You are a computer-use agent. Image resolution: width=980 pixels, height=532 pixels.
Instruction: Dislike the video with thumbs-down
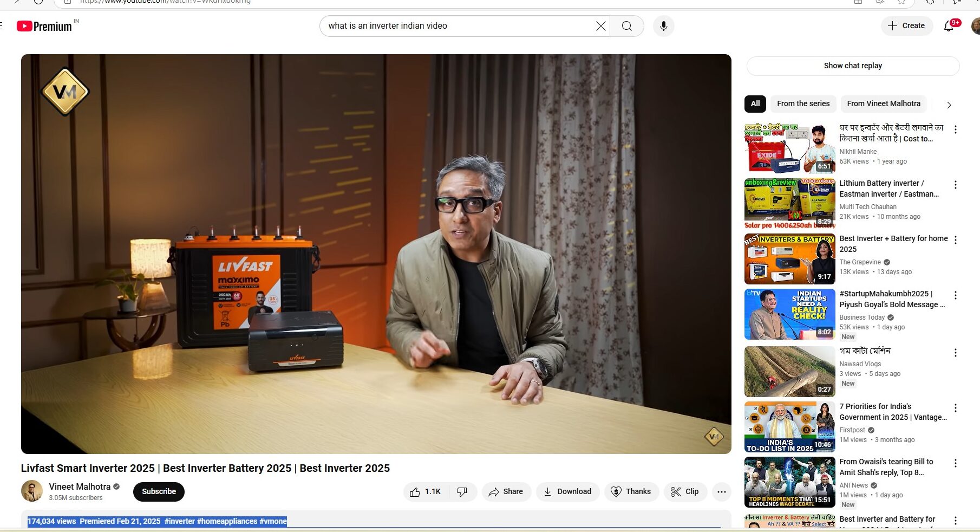point(462,491)
